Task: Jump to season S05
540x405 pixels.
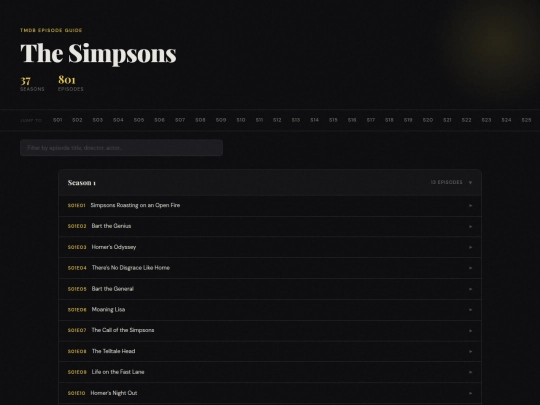Action: tap(139, 120)
